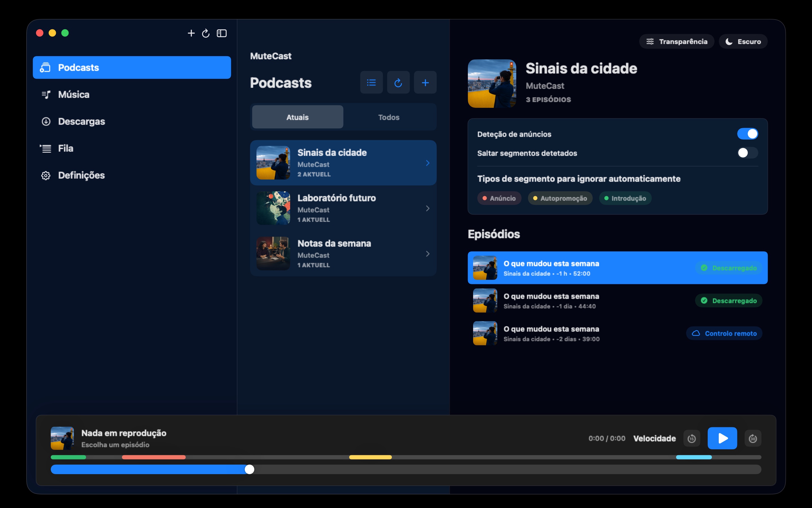This screenshot has width=812, height=508.
Task: Open Definições settings in the sidebar
Action: 132,175
